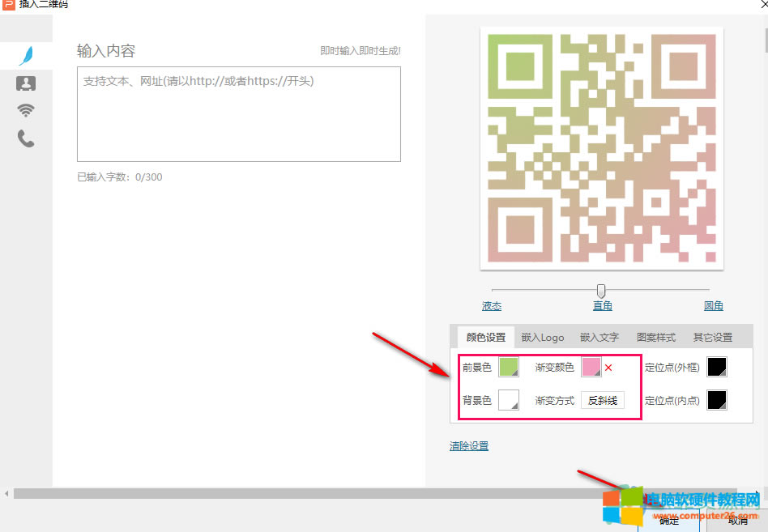Click the 清除设置 clear settings link
This screenshot has height=532, width=768.
[x=467, y=445]
